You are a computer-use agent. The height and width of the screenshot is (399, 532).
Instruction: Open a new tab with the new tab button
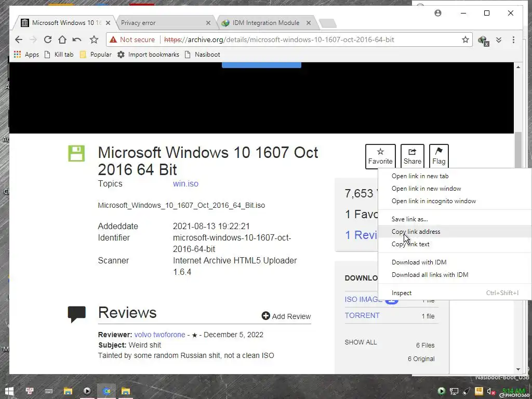pos(328,23)
